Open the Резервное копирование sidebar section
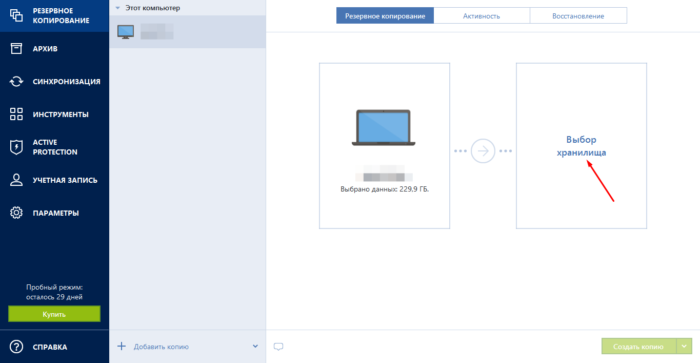The height and width of the screenshot is (363, 700). (54, 16)
